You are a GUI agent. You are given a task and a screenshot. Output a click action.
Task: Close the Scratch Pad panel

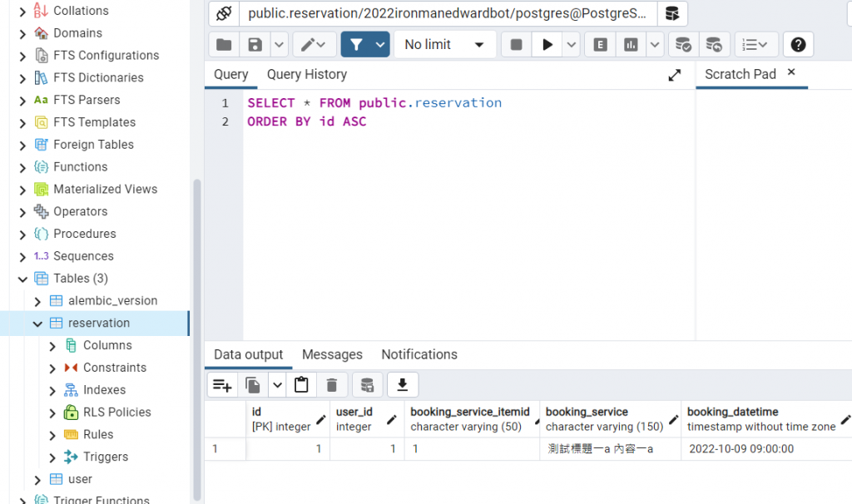pyautogui.click(x=791, y=72)
